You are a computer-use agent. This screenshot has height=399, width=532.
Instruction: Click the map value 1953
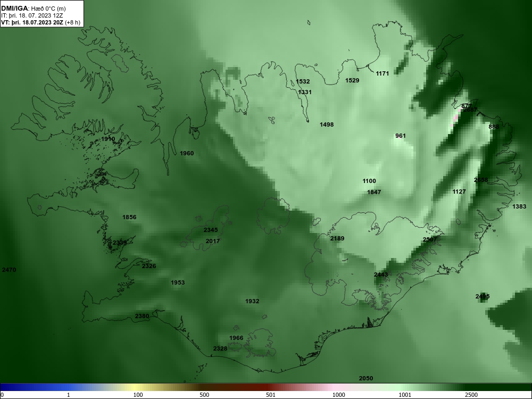(x=178, y=282)
